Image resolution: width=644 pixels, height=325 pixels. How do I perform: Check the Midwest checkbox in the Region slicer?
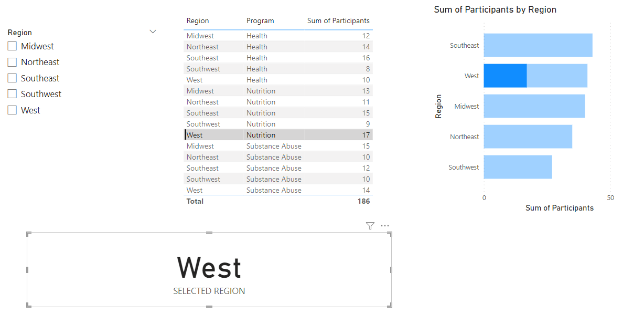12,46
